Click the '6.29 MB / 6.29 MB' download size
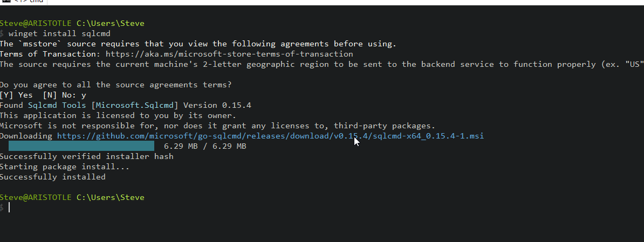Screen dimensions: 644x242 tap(205, 146)
